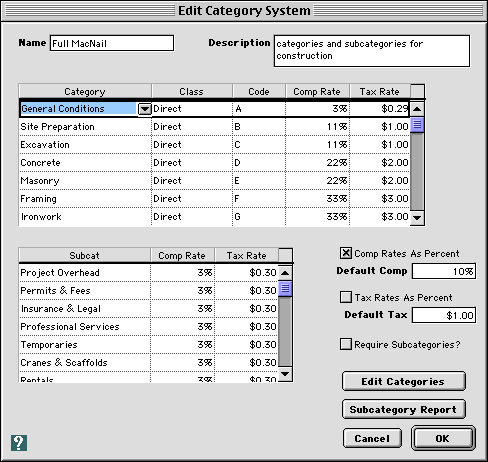Click the Tax Rate header in subcategory table

pos(247,255)
